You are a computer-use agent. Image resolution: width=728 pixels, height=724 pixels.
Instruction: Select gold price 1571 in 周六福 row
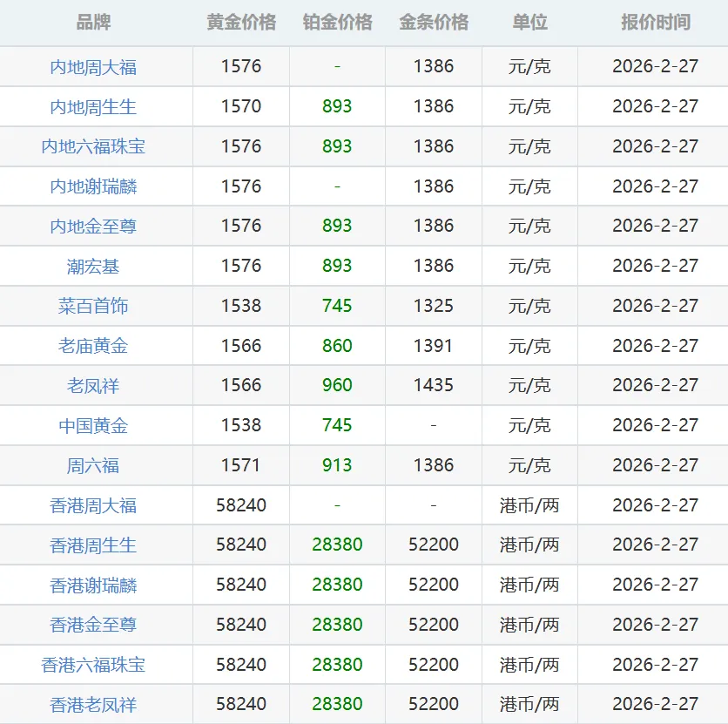pos(240,465)
